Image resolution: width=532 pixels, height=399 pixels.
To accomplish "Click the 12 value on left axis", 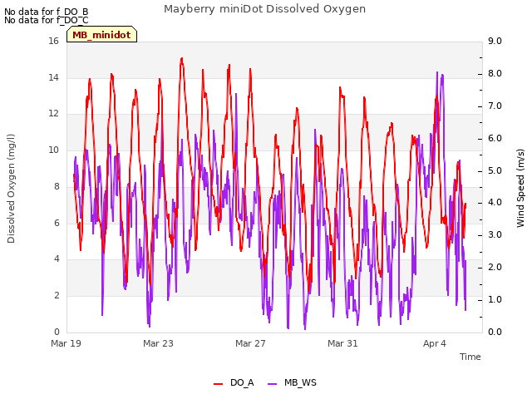I will [x=53, y=114].
